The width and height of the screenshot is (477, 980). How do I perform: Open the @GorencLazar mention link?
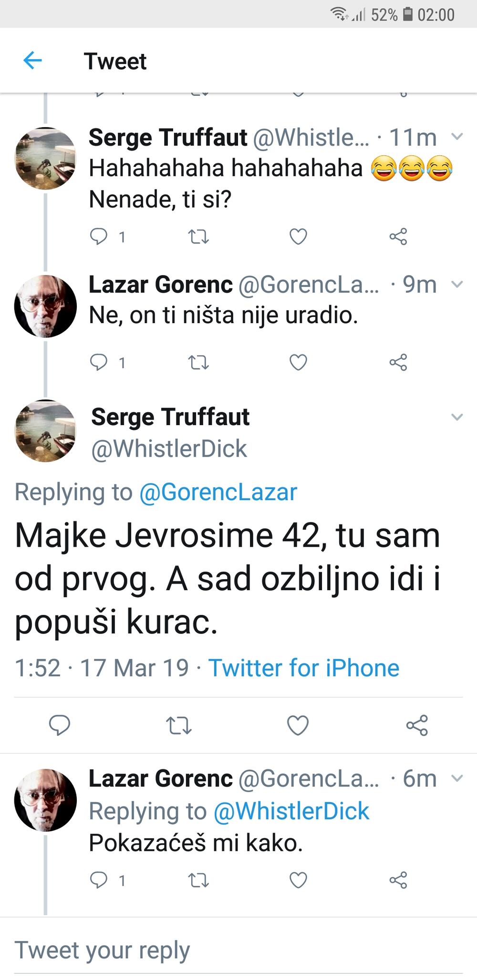[218, 492]
